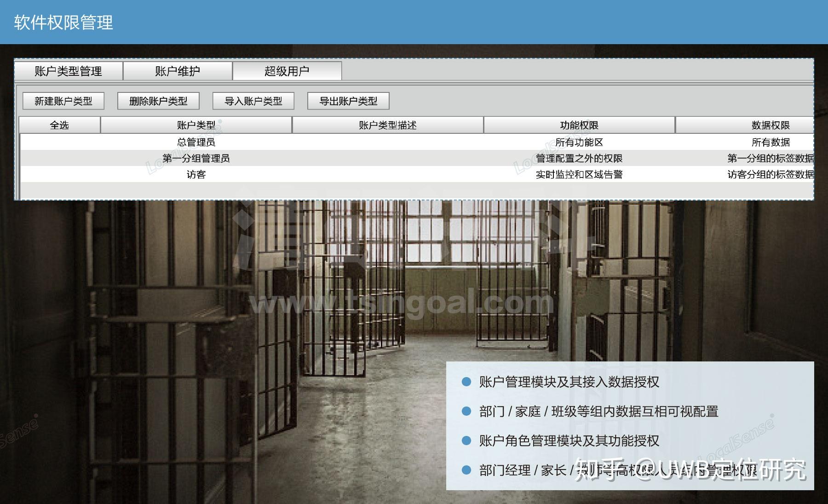This screenshot has height=504, width=828.
Task: Switch to the 账户维护 tab
Action: coord(178,71)
